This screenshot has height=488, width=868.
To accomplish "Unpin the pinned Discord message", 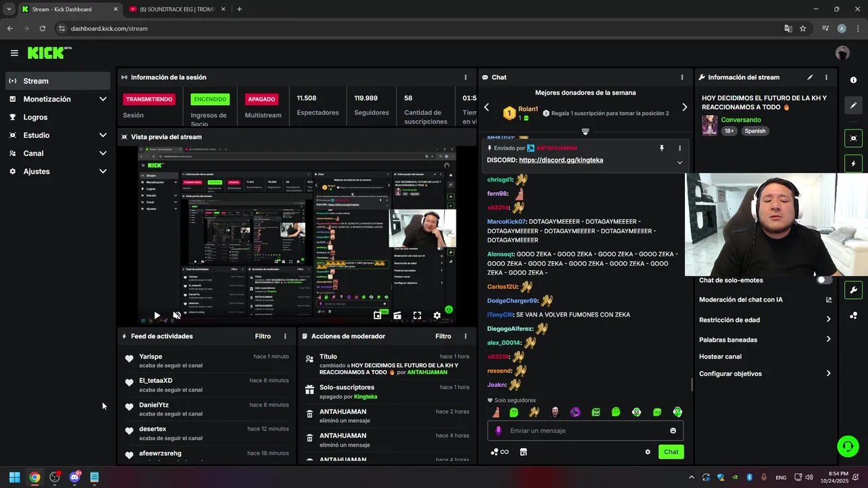I will click(x=662, y=148).
